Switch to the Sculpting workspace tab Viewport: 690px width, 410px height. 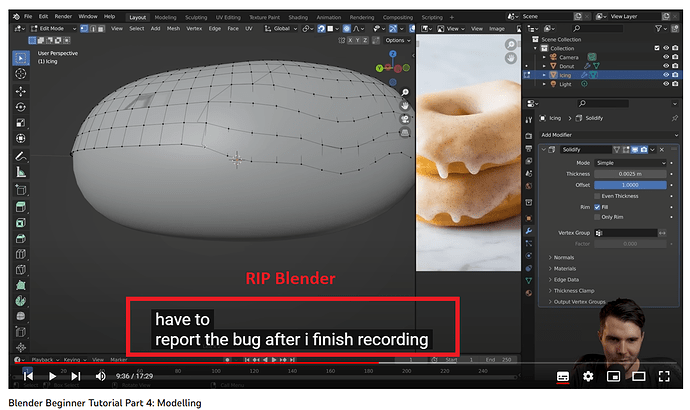196,18
